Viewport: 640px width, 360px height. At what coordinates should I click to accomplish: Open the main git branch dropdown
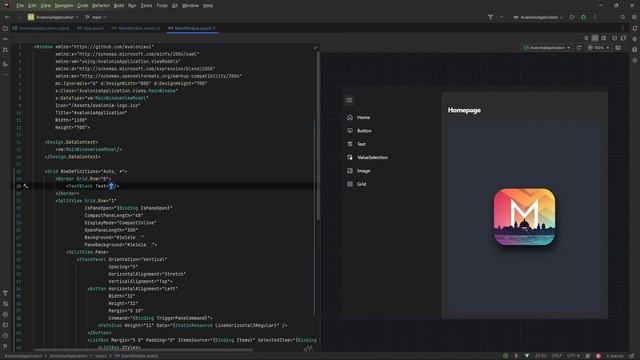[x=96, y=17]
